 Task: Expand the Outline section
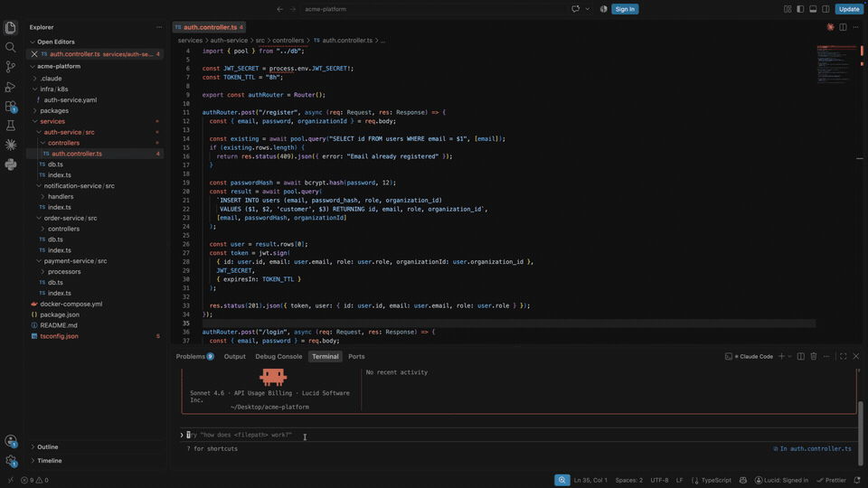coord(47,447)
